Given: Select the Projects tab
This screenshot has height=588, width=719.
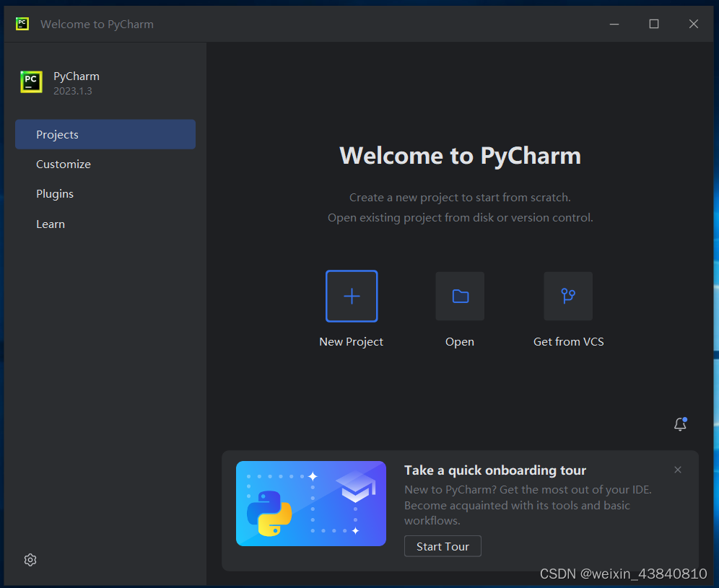Looking at the screenshot, I should click(x=105, y=134).
